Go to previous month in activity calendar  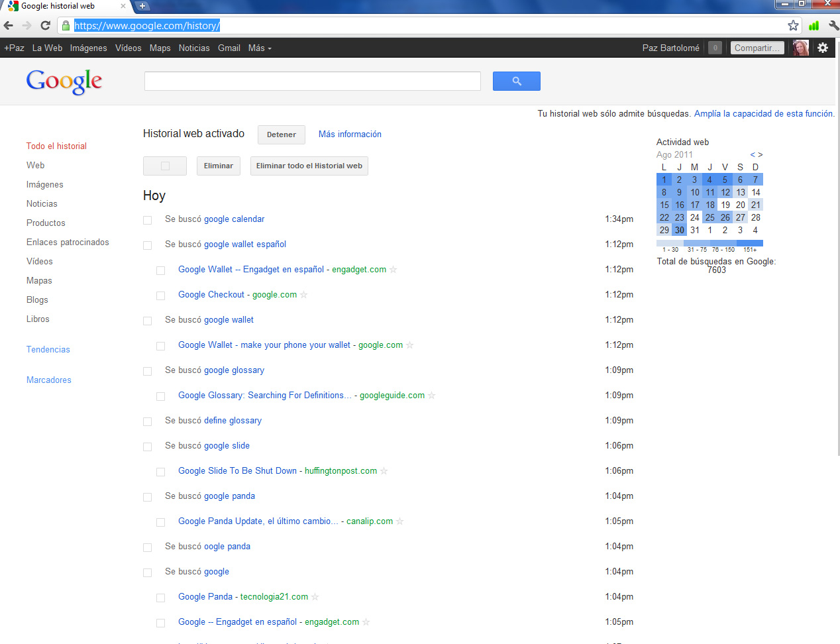753,155
